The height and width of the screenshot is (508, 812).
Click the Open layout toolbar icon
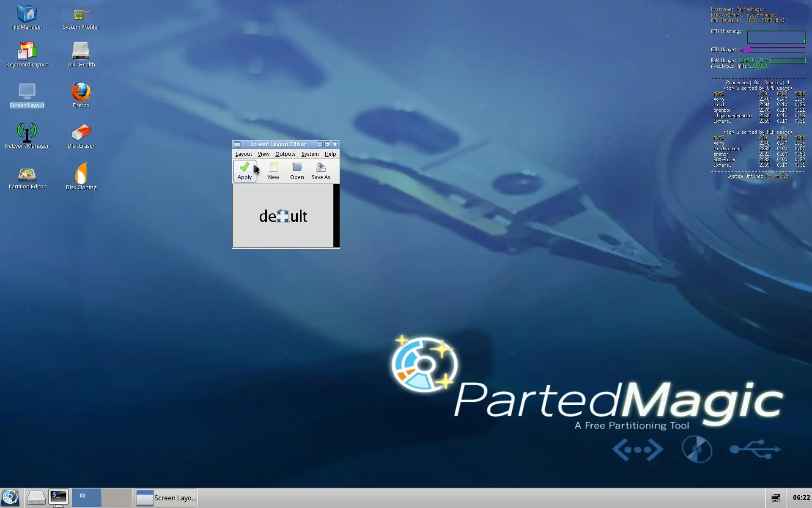click(297, 171)
